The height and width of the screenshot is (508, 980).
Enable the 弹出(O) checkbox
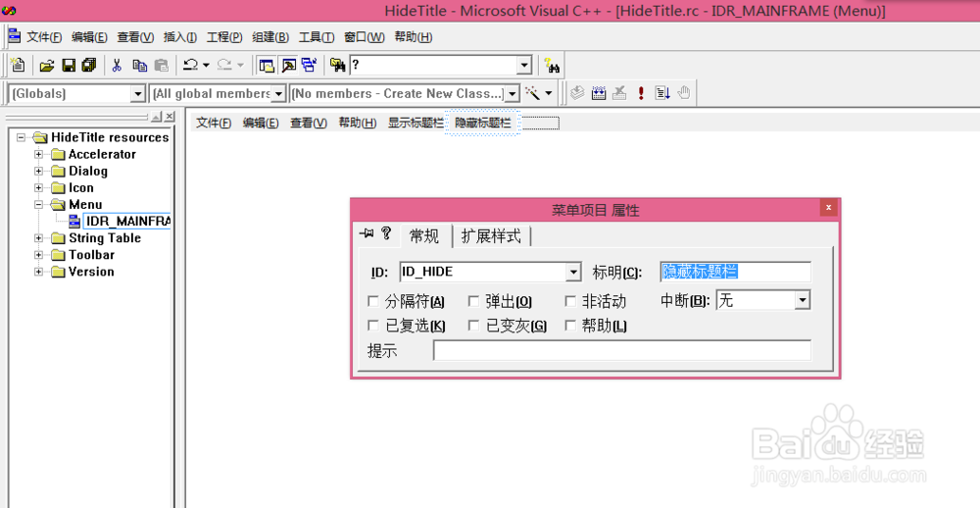[x=473, y=301]
